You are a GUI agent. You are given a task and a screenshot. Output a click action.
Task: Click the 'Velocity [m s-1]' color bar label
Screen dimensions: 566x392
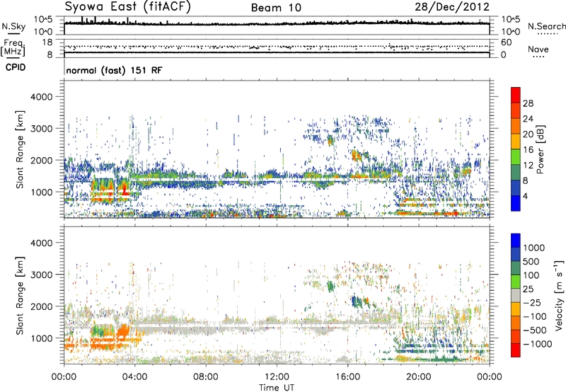coord(559,295)
